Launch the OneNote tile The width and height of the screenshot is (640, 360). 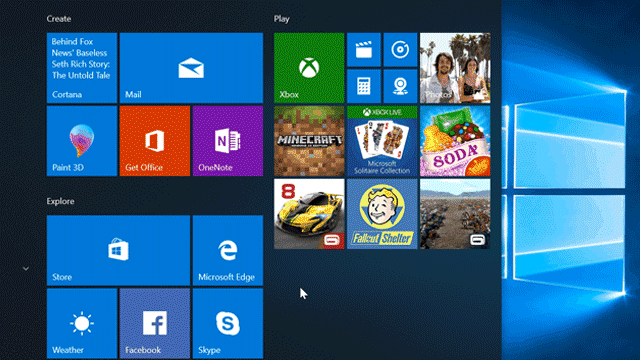pos(228,141)
